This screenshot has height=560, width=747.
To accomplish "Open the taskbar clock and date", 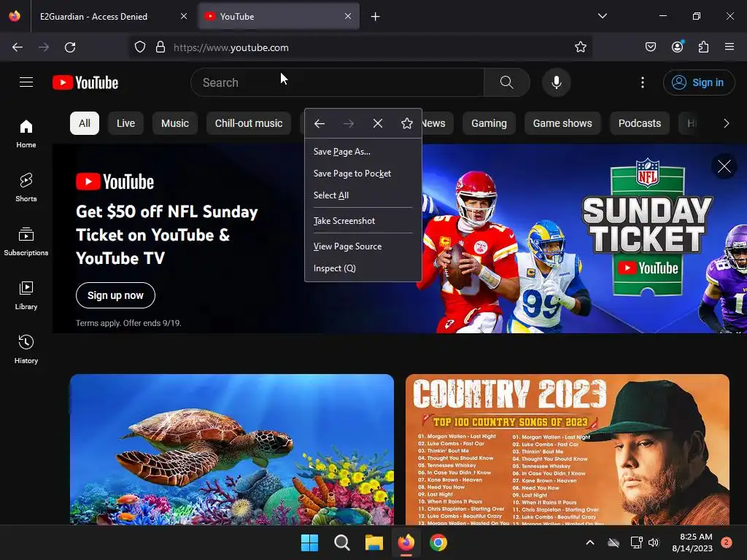I will pyautogui.click(x=692, y=542).
